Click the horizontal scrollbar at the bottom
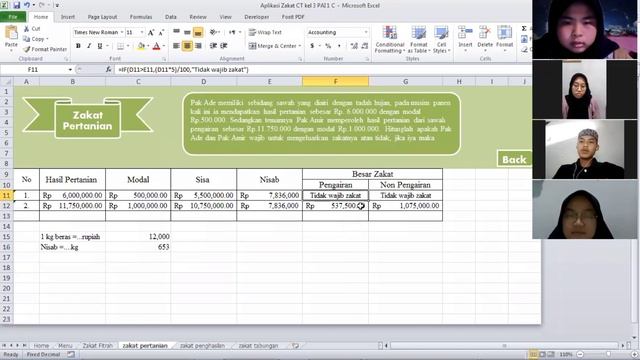Image resolution: width=640 pixels, height=360 pixels. coord(504,345)
